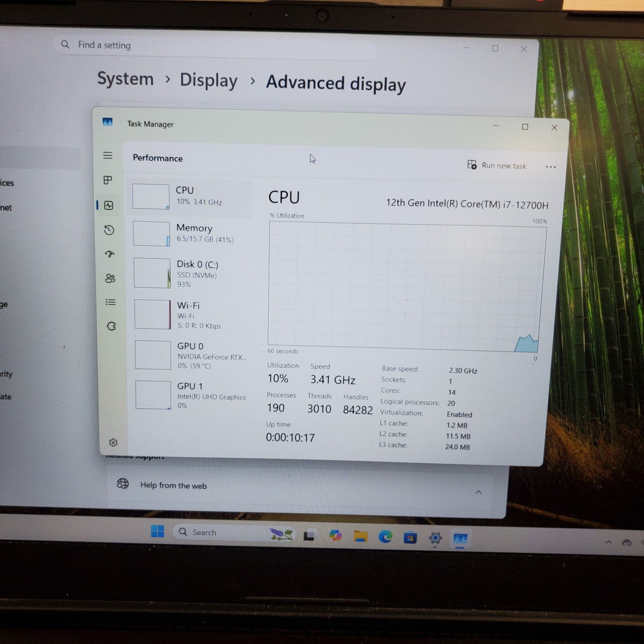
Task: Click the taskbar Search box
Action: [233, 533]
